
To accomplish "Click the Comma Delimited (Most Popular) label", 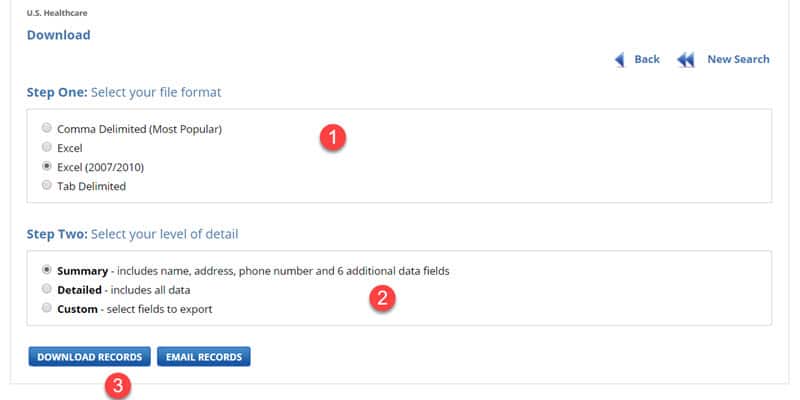I will pyautogui.click(x=139, y=130).
